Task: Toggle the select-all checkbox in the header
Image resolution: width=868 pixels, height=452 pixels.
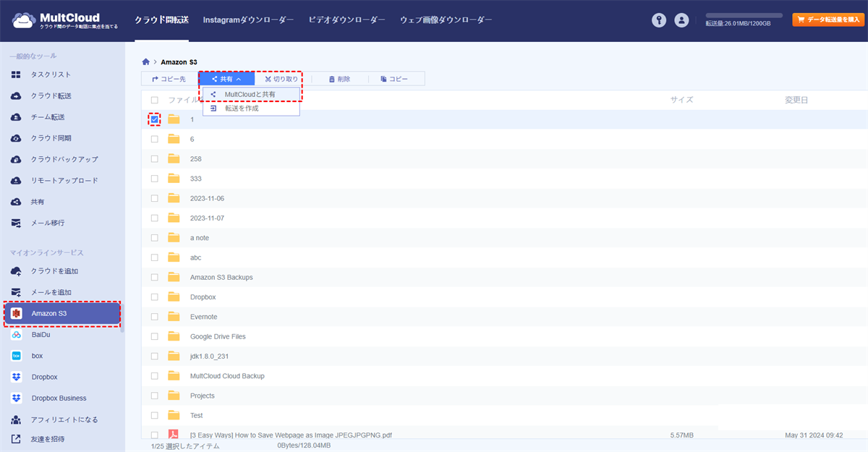Action: click(154, 100)
